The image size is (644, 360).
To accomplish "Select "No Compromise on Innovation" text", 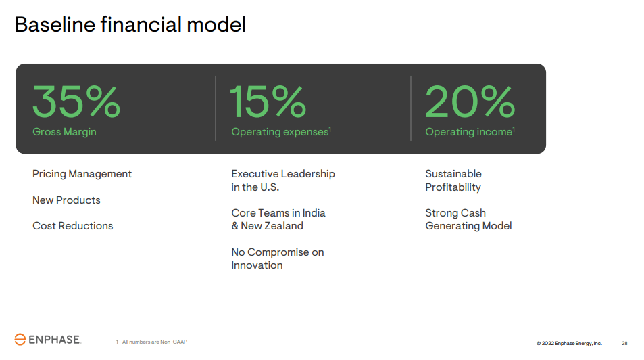I will (277, 258).
